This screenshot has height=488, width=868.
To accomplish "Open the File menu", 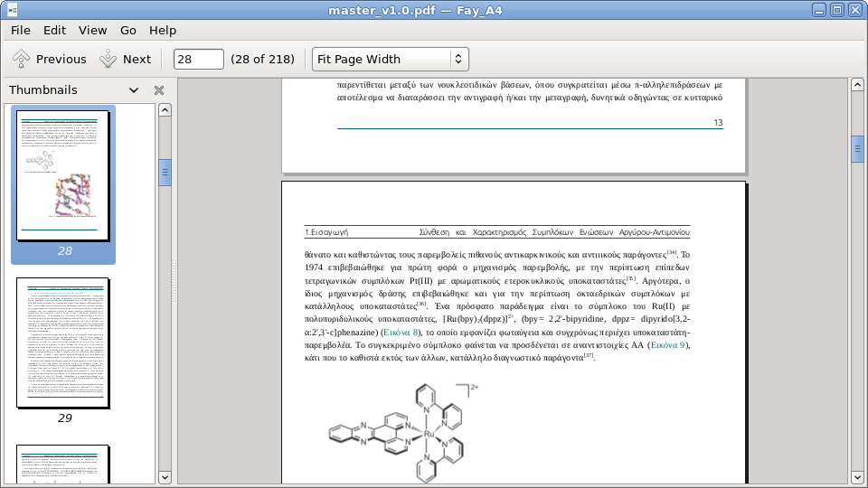I will click(21, 30).
